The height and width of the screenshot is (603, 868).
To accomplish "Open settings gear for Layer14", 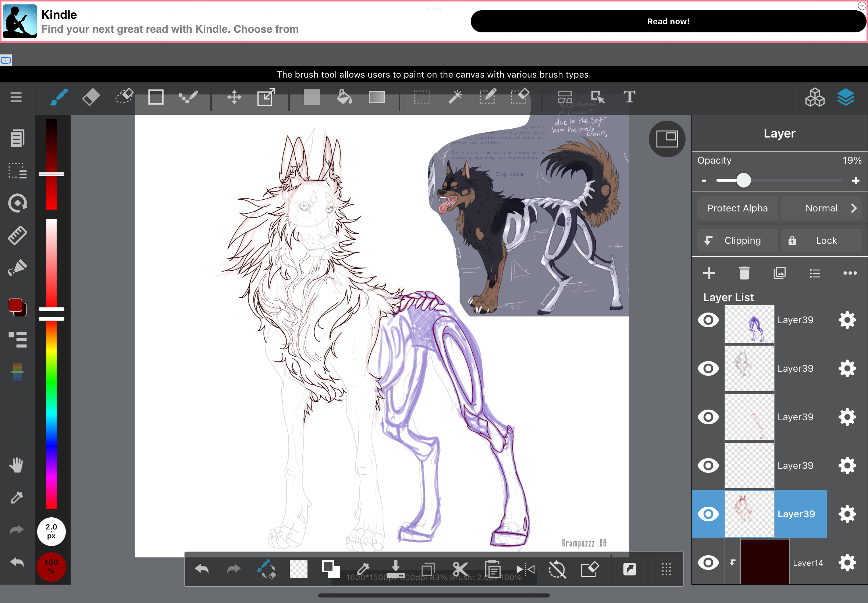I will click(847, 563).
